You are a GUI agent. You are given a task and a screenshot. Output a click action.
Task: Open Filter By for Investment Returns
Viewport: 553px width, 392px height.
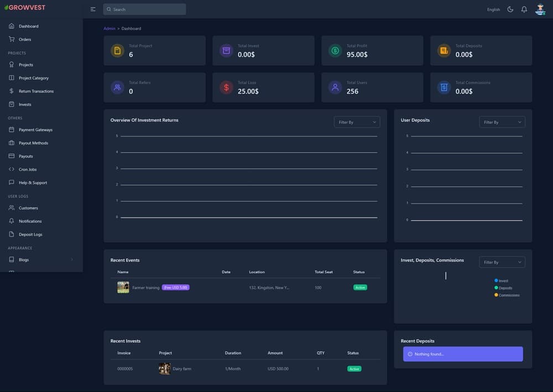point(357,122)
